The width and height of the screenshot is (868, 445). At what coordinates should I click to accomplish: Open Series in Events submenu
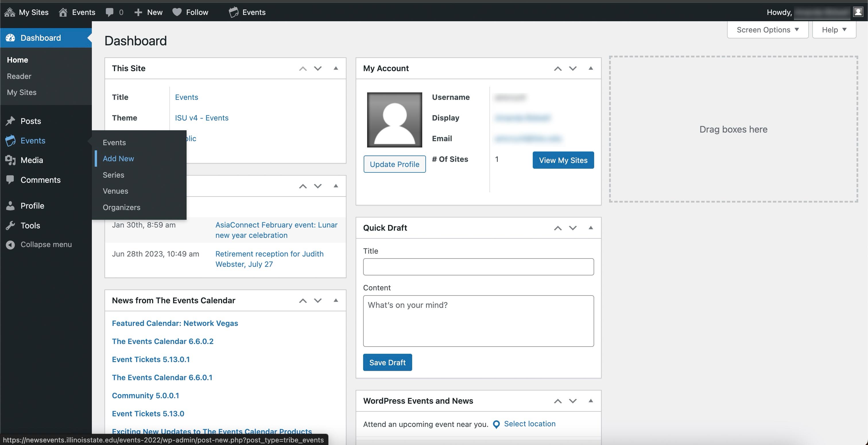tap(114, 175)
